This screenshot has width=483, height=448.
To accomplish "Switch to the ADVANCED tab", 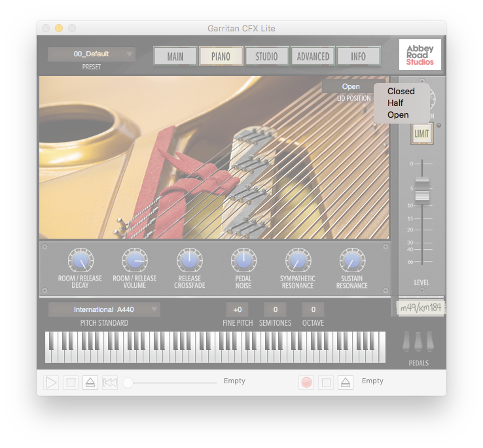I will click(313, 56).
